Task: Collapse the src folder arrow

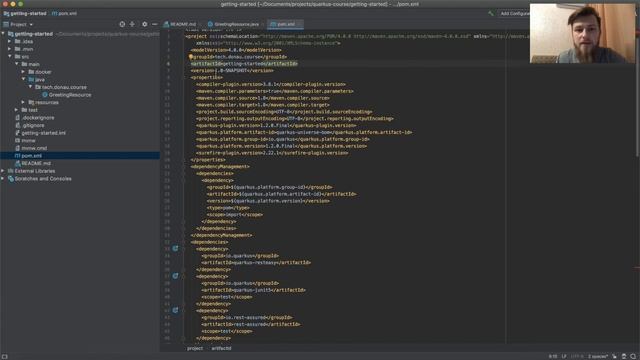Action: tap(10, 56)
